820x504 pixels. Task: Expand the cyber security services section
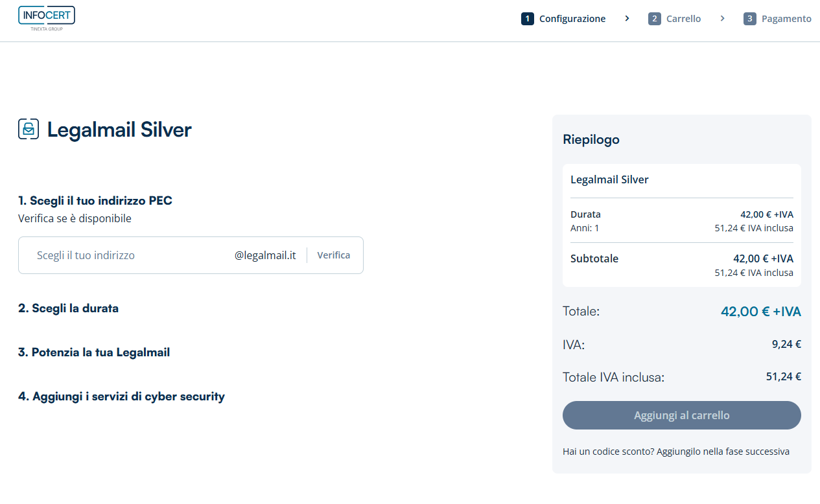coord(121,396)
